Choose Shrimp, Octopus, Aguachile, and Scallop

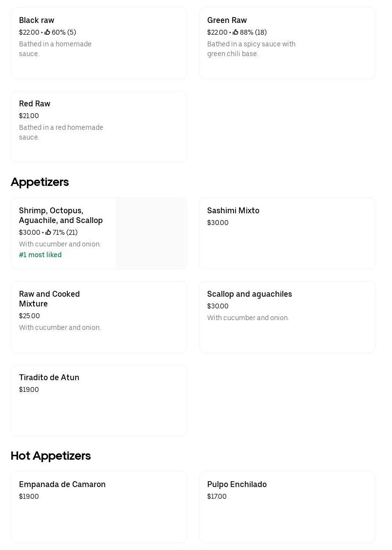[61, 215]
